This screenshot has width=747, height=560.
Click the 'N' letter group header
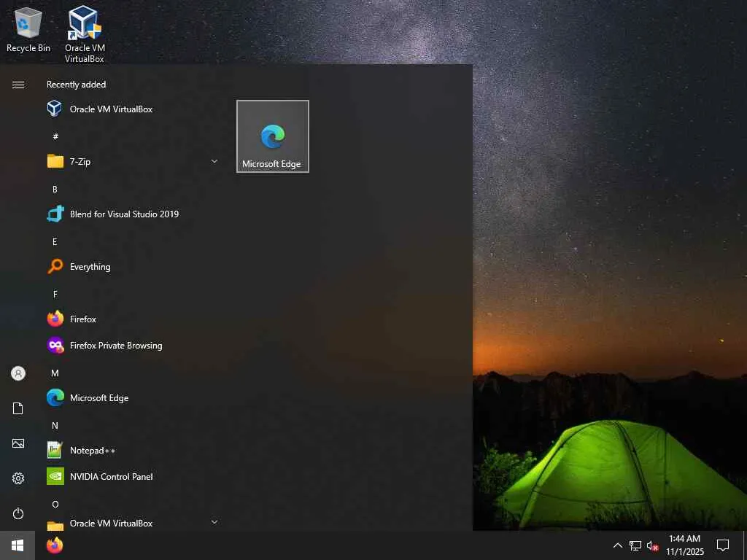coord(55,425)
